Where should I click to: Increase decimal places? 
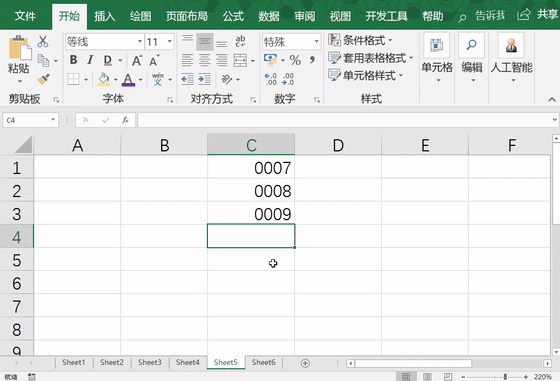tap(271, 79)
